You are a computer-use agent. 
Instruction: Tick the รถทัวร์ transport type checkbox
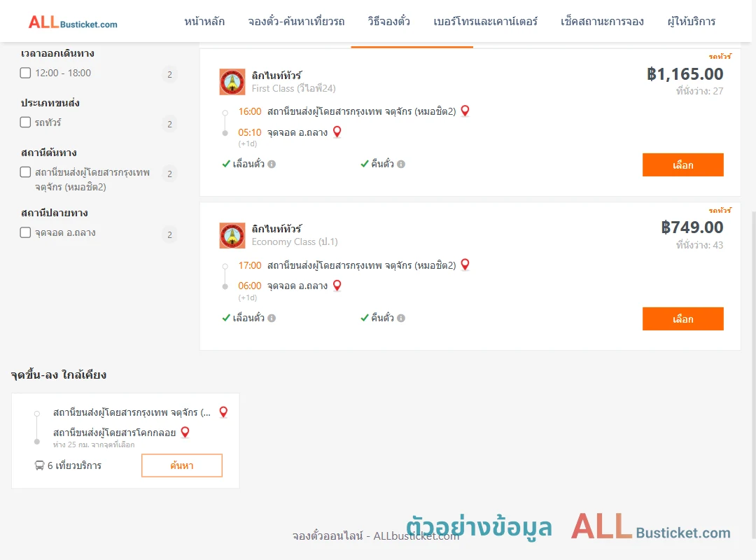pyautogui.click(x=26, y=122)
